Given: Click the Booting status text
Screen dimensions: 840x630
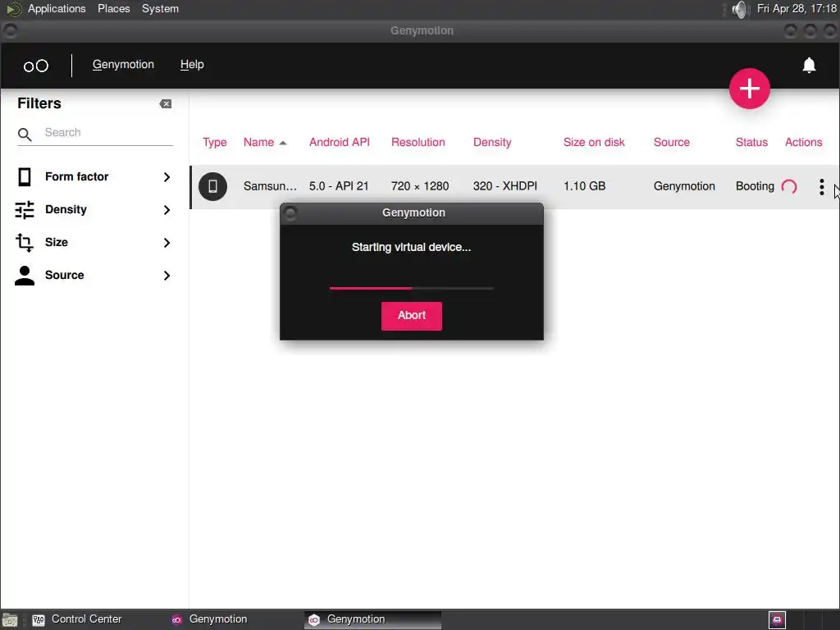Looking at the screenshot, I should pos(755,186).
